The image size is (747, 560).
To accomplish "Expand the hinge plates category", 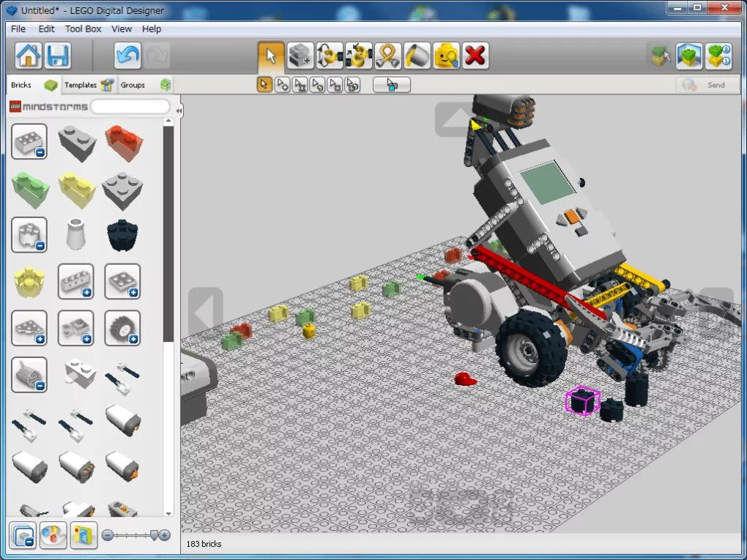I will click(75, 328).
